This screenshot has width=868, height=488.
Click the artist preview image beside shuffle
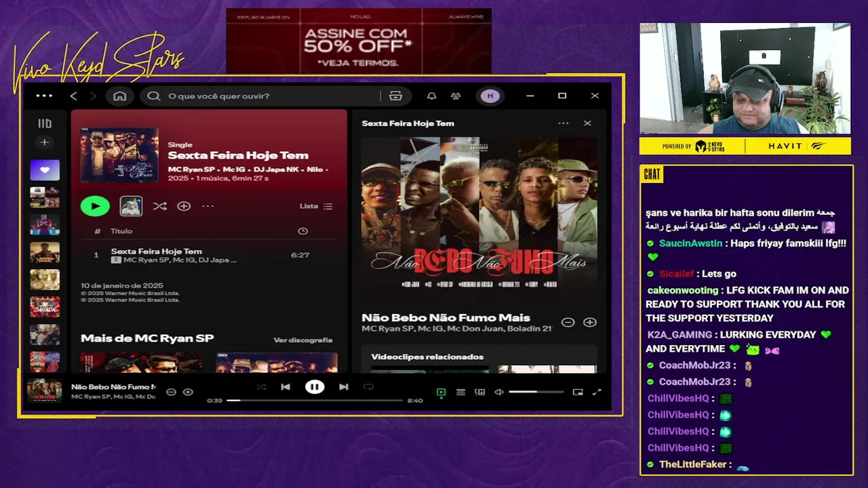pos(131,206)
